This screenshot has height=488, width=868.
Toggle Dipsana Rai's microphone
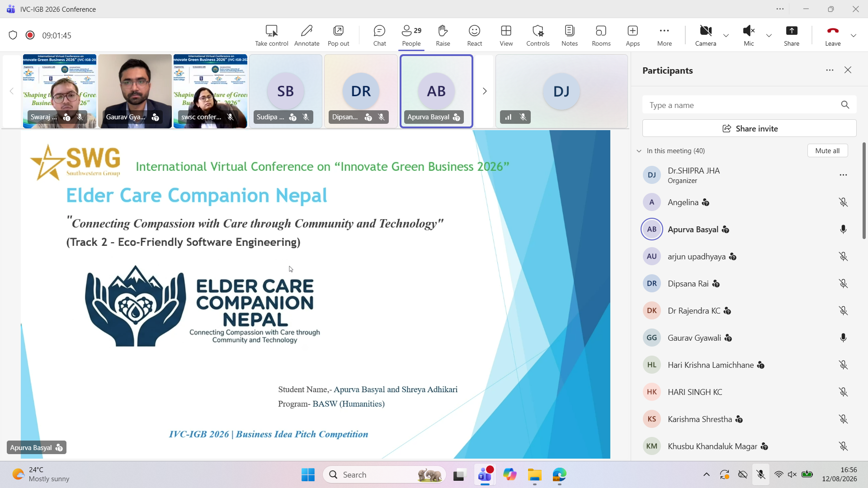[843, 284]
